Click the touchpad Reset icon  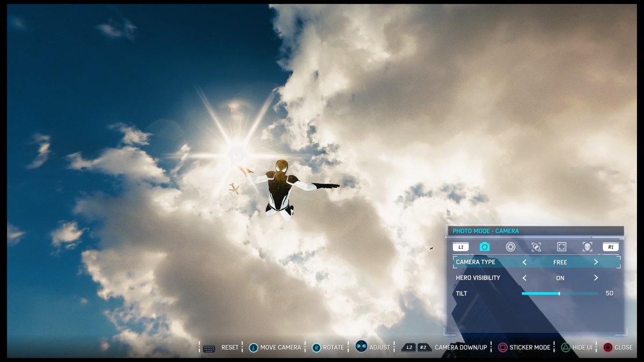pos(209,348)
